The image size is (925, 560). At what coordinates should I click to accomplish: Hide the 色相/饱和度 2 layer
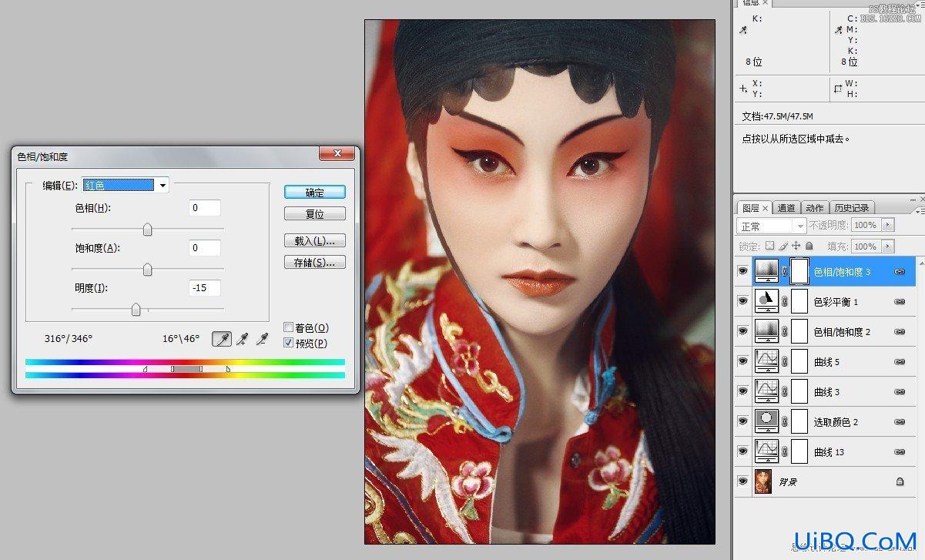tap(742, 331)
